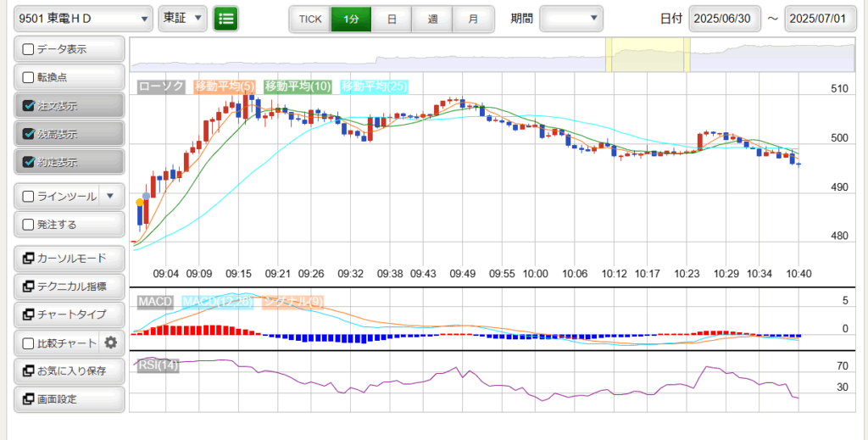Switch to 週 weekly tab

pos(432,19)
